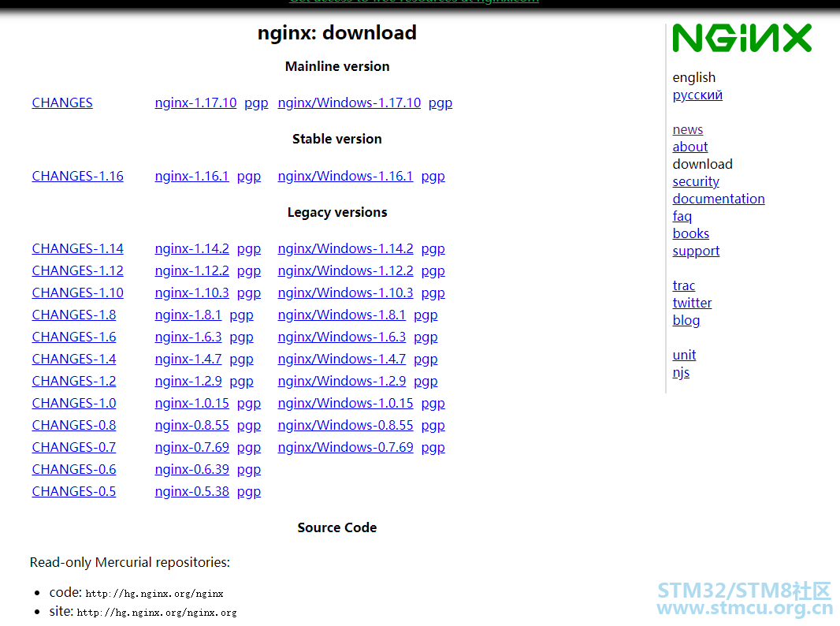The height and width of the screenshot is (626, 840).
Task: Open the security page
Action: (x=696, y=181)
